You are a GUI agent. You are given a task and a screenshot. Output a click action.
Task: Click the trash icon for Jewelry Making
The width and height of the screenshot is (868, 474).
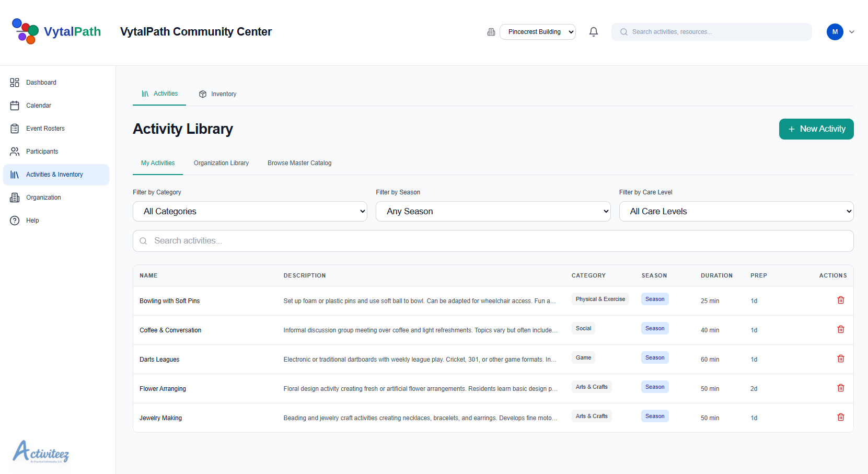coord(841,417)
